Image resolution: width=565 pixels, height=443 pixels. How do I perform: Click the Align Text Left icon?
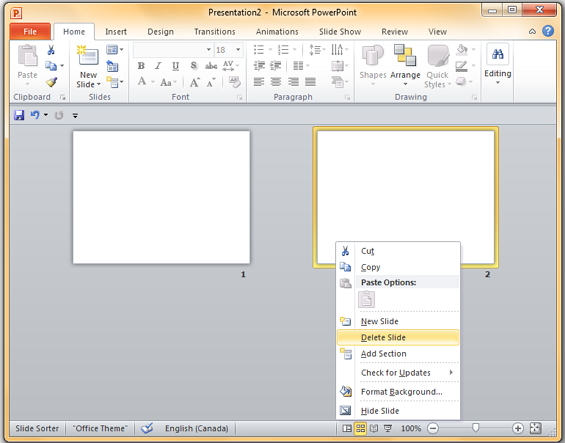[x=259, y=82]
